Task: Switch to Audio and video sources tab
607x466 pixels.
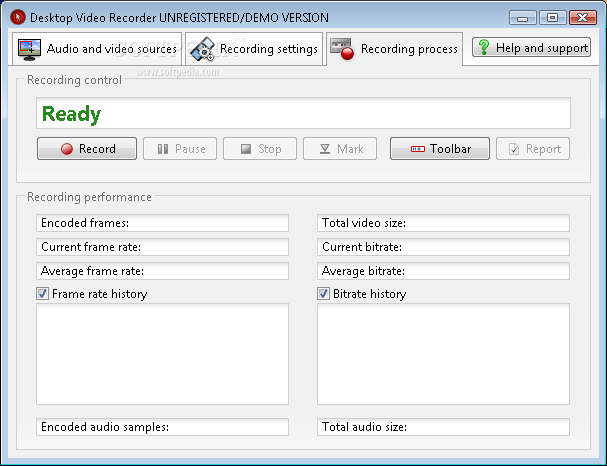Action: (x=97, y=49)
